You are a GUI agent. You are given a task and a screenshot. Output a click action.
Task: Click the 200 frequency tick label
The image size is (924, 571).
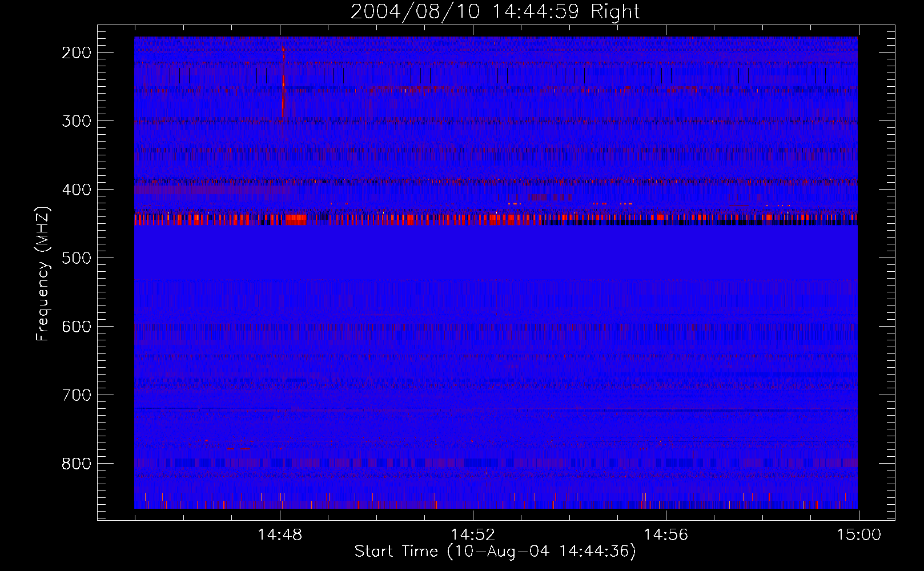tap(76, 53)
